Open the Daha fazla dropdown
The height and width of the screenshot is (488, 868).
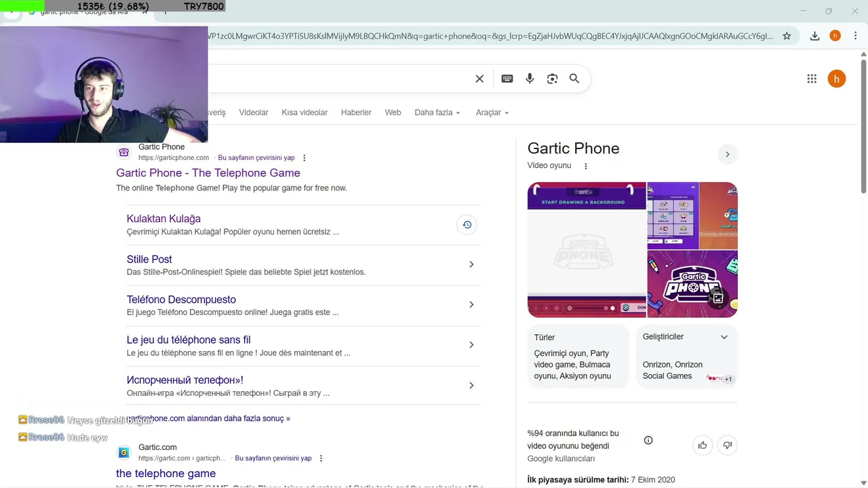tap(437, 113)
